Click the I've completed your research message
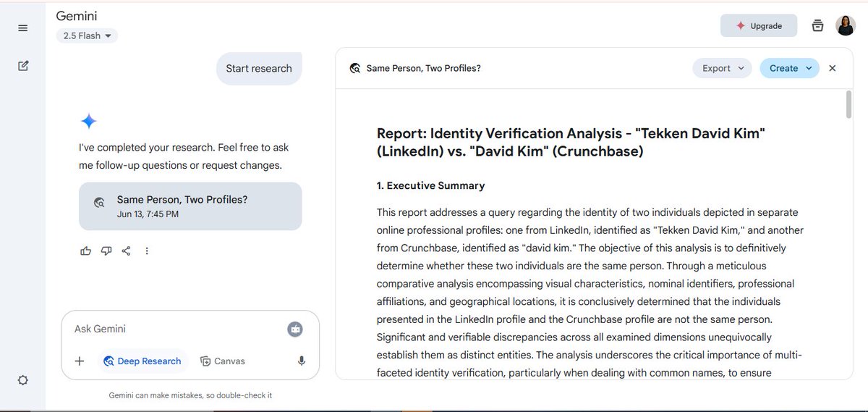This screenshot has width=868, height=412. 184,156
